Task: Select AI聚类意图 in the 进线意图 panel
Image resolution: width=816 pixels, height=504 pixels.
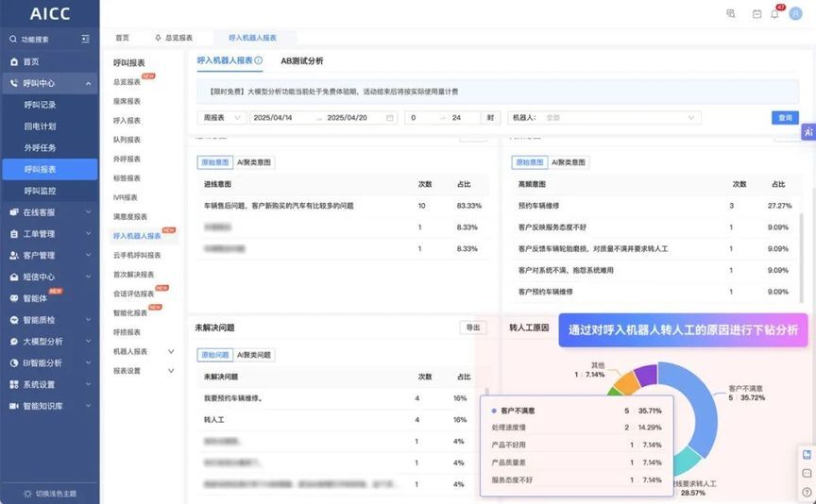Action: click(254, 162)
